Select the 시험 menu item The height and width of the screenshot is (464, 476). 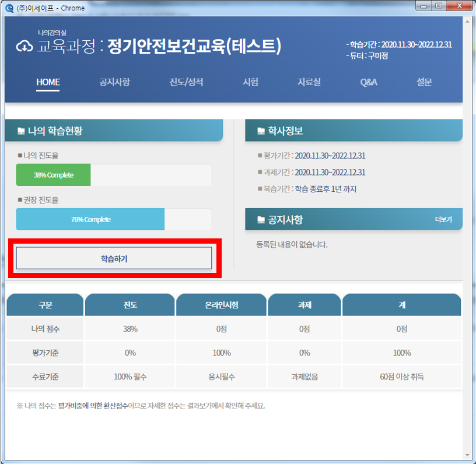[250, 82]
